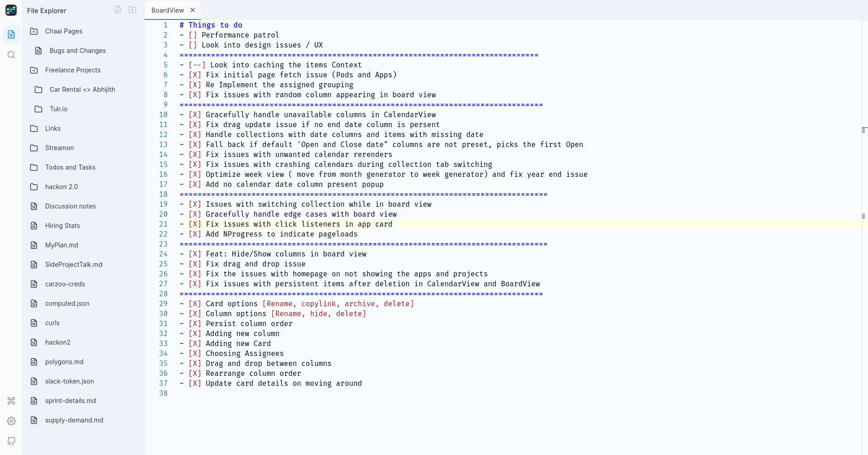Open the app logo home icon
This screenshot has width=868, height=455.
coord(11,10)
